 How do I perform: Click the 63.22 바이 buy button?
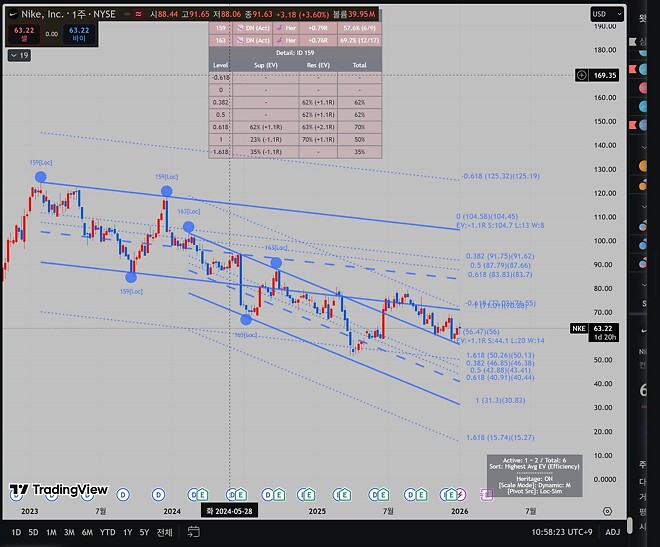[79, 34]
